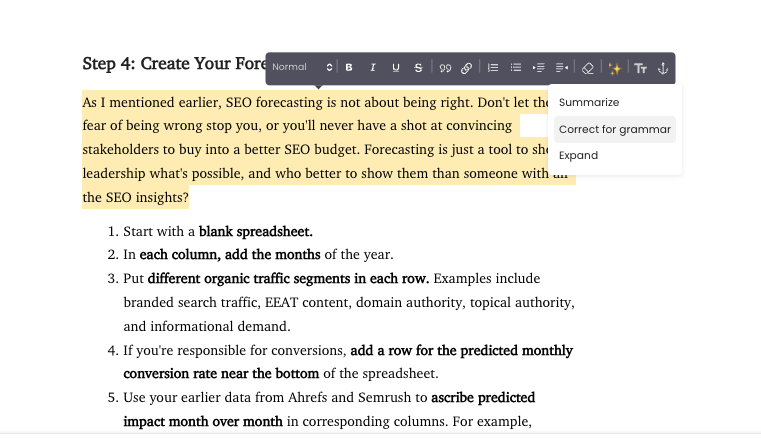
Task: Click the style dropdown up-down arrows
Action: click(329, 67)
